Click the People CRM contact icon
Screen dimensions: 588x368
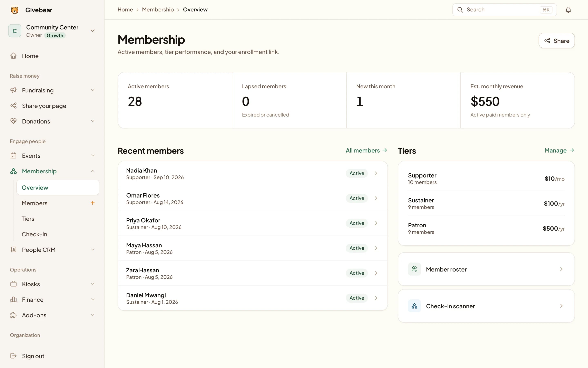click(x=13, y=249)
